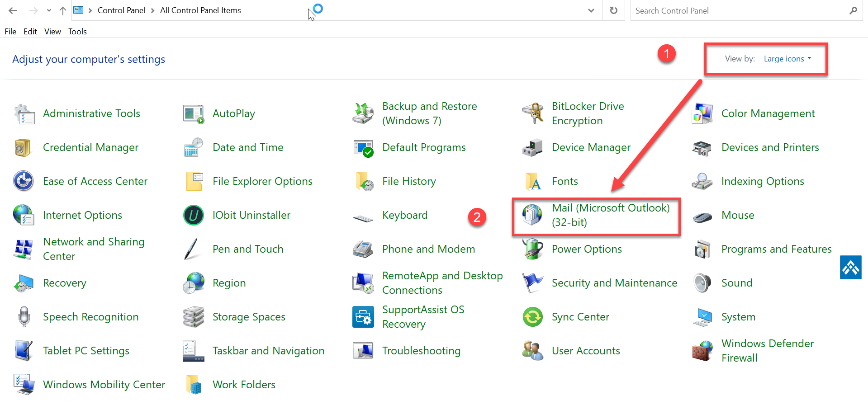Open the Programs and Features icon
Image resolution: width=868 pixels, height=419 pixels.
tap(702, 249)
